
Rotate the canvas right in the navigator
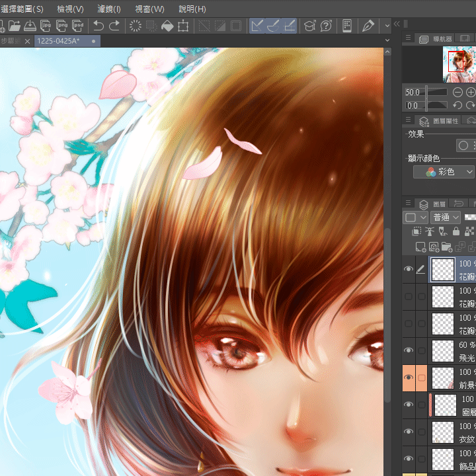(x=471, y=105)
